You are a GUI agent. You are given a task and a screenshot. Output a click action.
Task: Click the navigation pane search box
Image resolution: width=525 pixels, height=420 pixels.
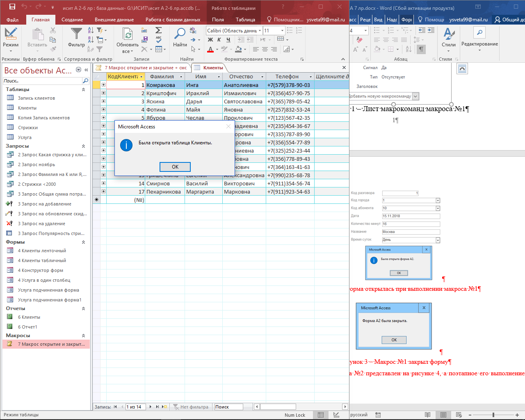[x=43, y=81]
